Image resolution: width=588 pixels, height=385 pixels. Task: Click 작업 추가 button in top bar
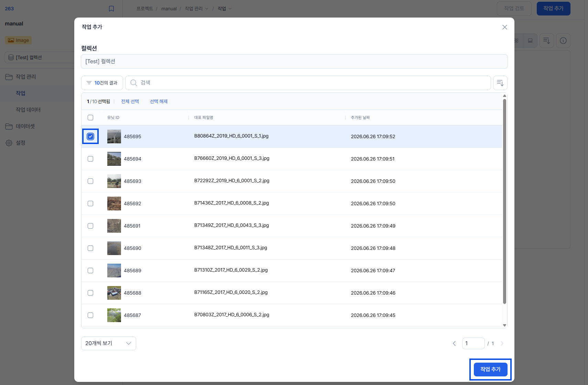pyautogui.click(x=554, y=9)
